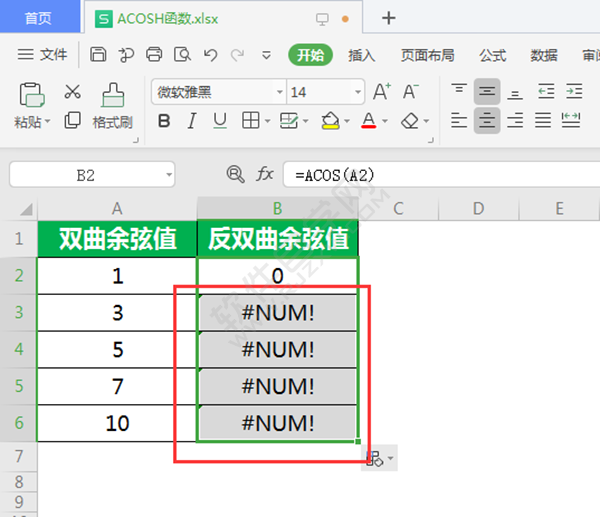Click the Home (首页) tab button
The image size is (600, 517).
coord(39,17)
